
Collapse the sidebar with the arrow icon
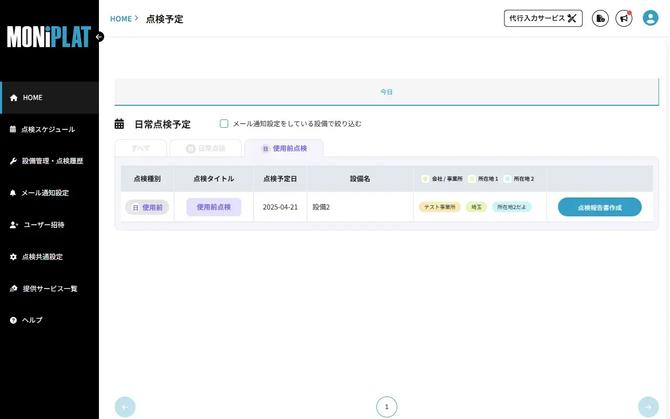coord(99,36)
